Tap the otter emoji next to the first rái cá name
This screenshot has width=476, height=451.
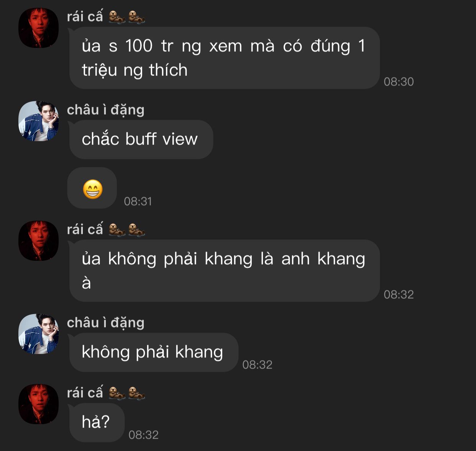tap(126, 17)
